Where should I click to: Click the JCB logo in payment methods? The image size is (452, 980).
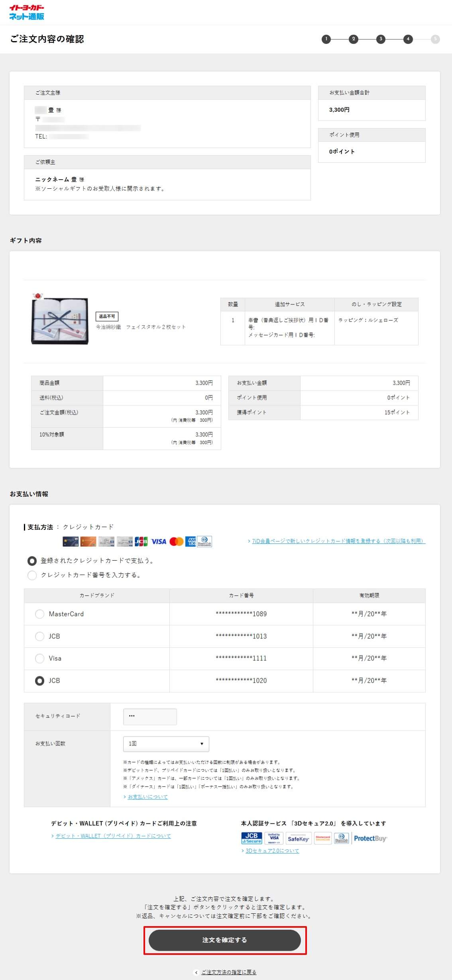(x=141, y=541)
